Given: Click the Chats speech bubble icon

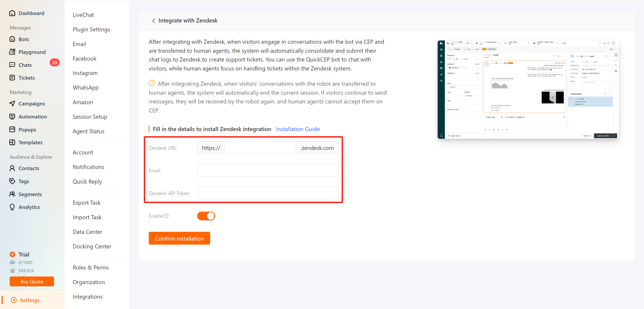Looking at the screenshot, I should pyautogui.click(x=12, y=65).
